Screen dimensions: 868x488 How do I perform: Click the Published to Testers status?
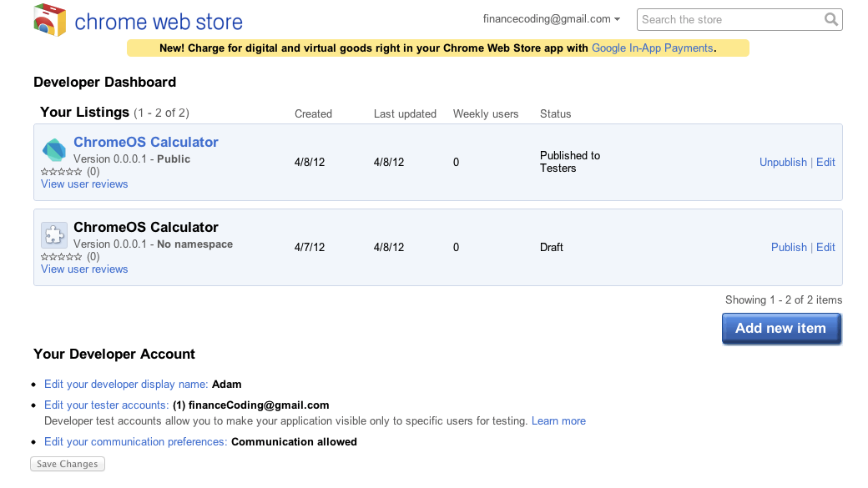tap(569, 162)
